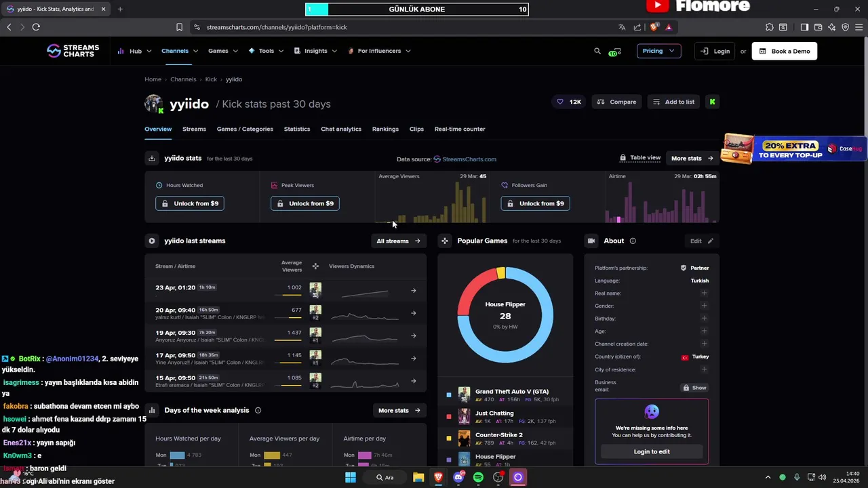Show hidden system tray icons chevron
Screen dimensions: 868x488
tap(768, 477)
